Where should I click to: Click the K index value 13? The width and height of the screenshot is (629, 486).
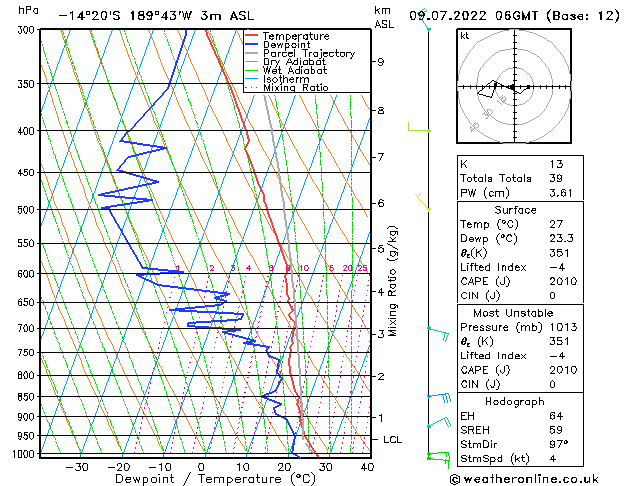pyautogui.click(x=556, y=164)
